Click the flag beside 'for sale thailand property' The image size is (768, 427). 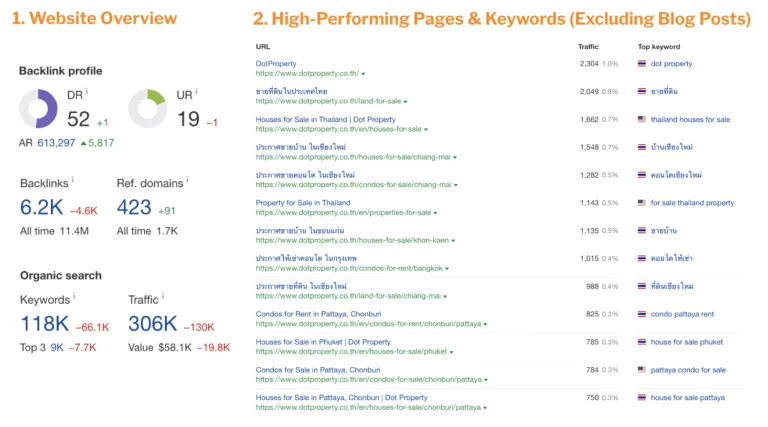tap(642, 203)
